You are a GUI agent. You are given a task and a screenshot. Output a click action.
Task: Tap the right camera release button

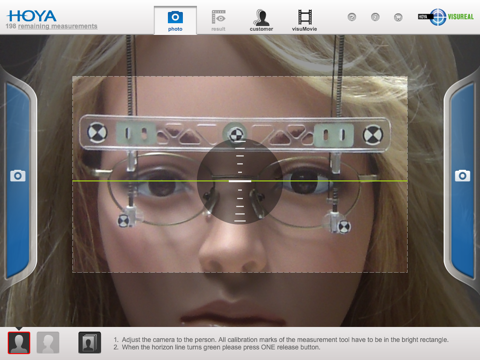[x=463, y=176]
